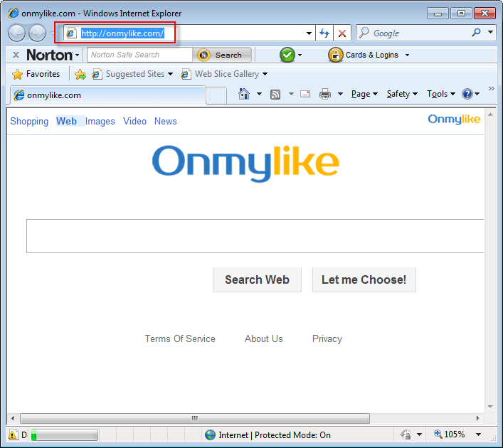Image resolution: width=503 pixels, height=448 pixels.
Task: Click the Refresh icon beside address bar
Action: pos(324,33)
